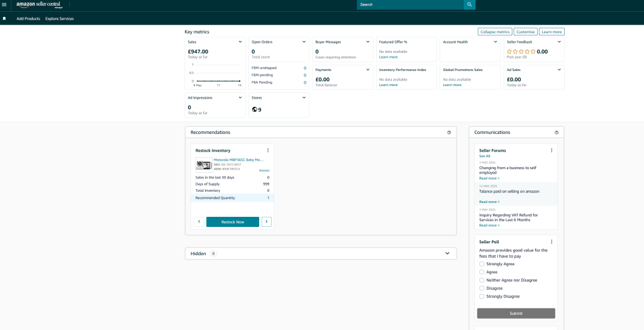The image size is (644, 330).
Task: Click Collapse metrics button
Action: [495, 31]
